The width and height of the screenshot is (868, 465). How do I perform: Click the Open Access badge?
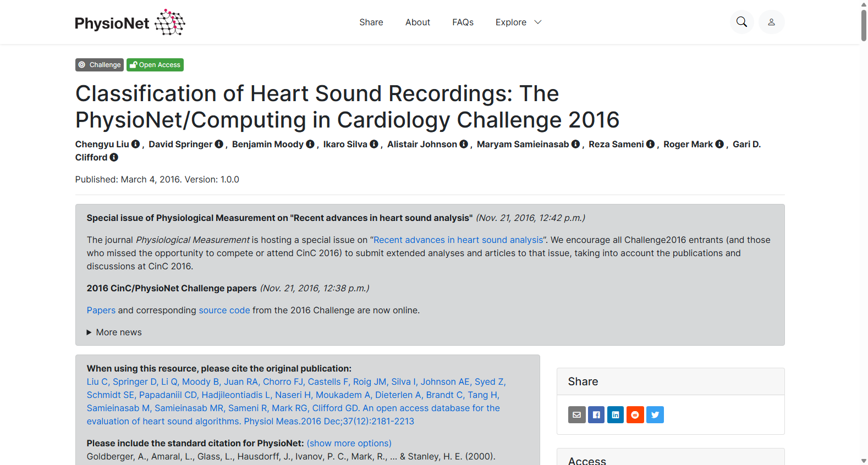[x=155, y=65]
